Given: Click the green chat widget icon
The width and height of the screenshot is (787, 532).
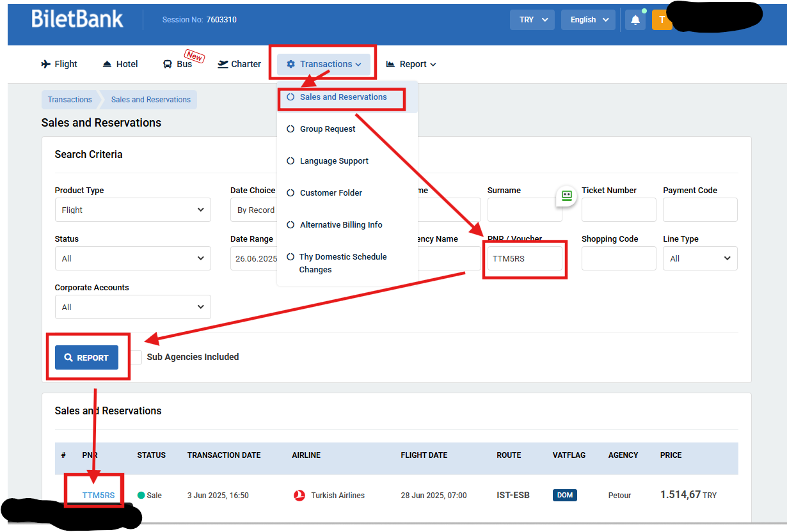Looking at the screenshot, I should coord(566,196).
